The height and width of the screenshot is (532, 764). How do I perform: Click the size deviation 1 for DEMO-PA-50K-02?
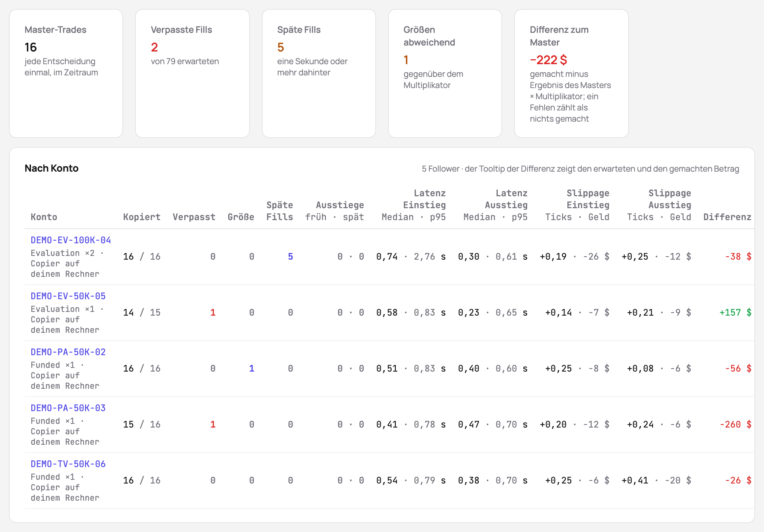pyautogui.click(x=252, y=369)
